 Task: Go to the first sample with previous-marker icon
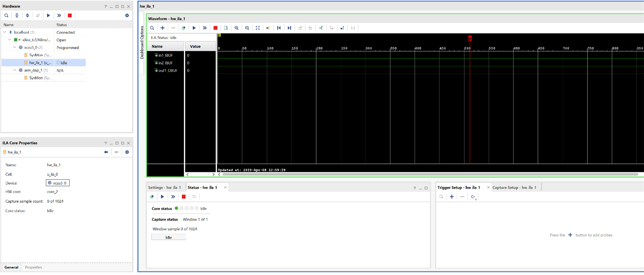pyautogui.click(x=279, y=28)
